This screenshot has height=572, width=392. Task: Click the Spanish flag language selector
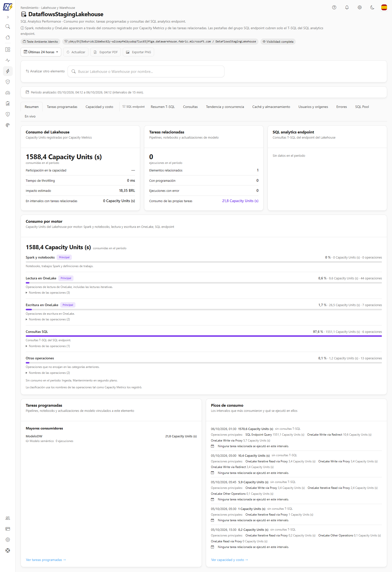[384, 7]
